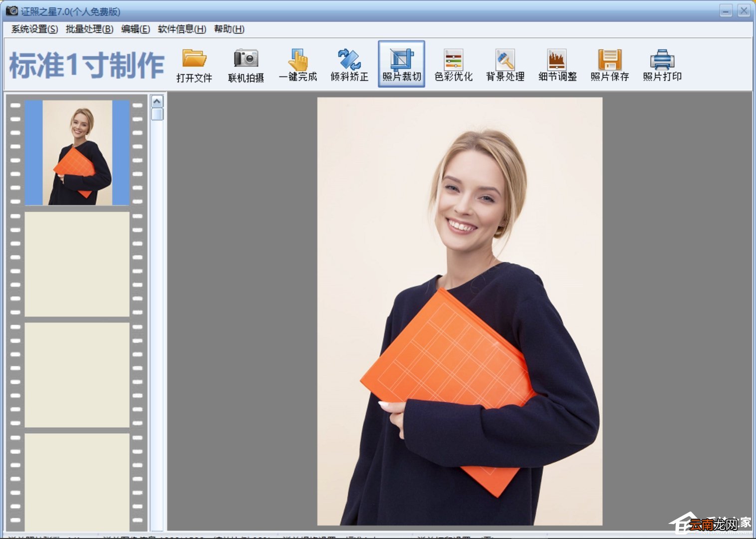This screenshot has height=539, width=756.
Task: Select the 倾斜矫正 tilt correction tool
Action: point(349,65)
